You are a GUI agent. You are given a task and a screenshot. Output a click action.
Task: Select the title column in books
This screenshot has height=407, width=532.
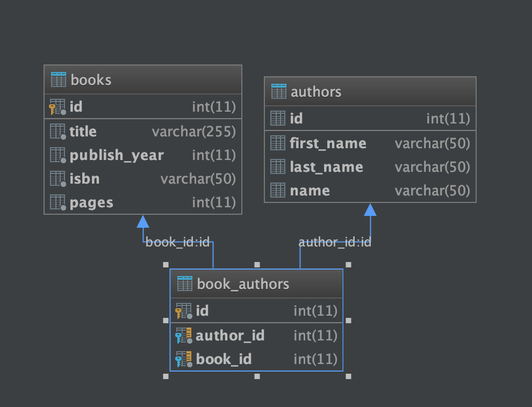click(x=143, y=132)
